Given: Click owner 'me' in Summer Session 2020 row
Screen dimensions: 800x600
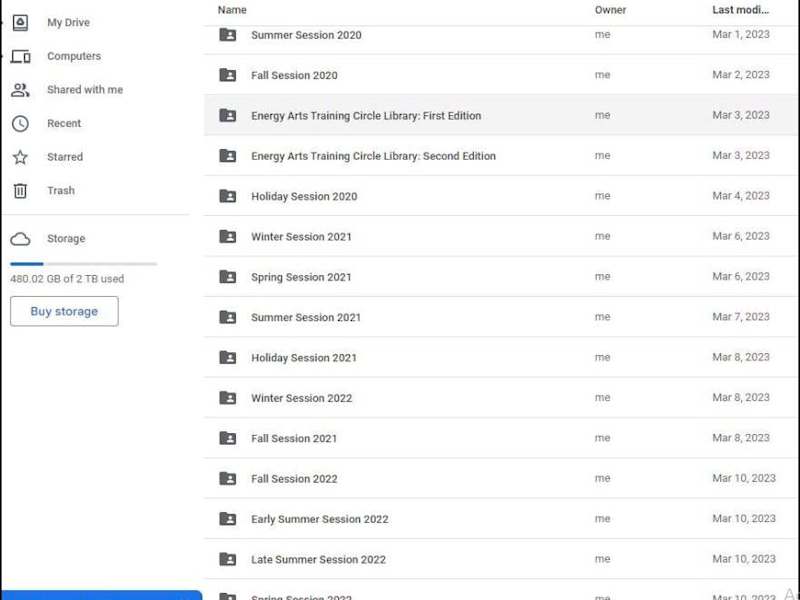Looking at the screenshot, I should click(603, 34).
